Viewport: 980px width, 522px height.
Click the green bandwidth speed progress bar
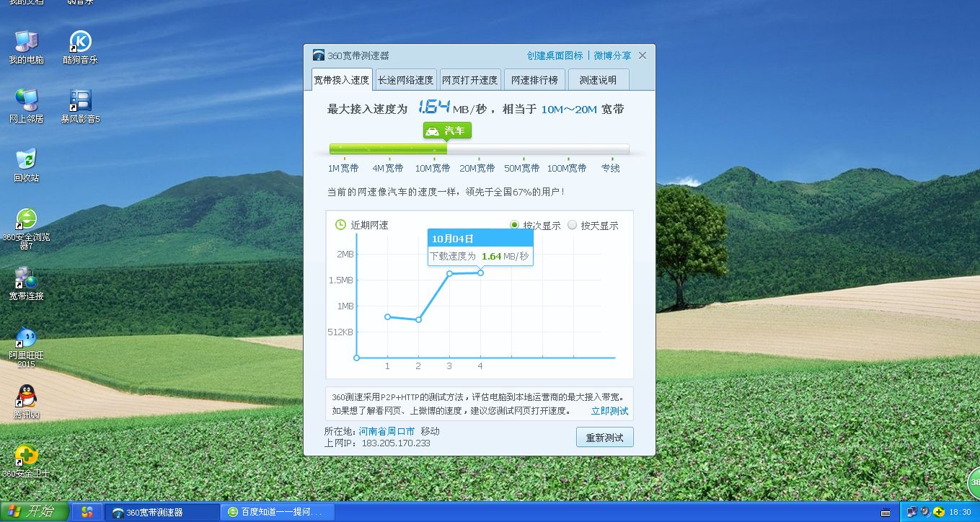[388, 149]
